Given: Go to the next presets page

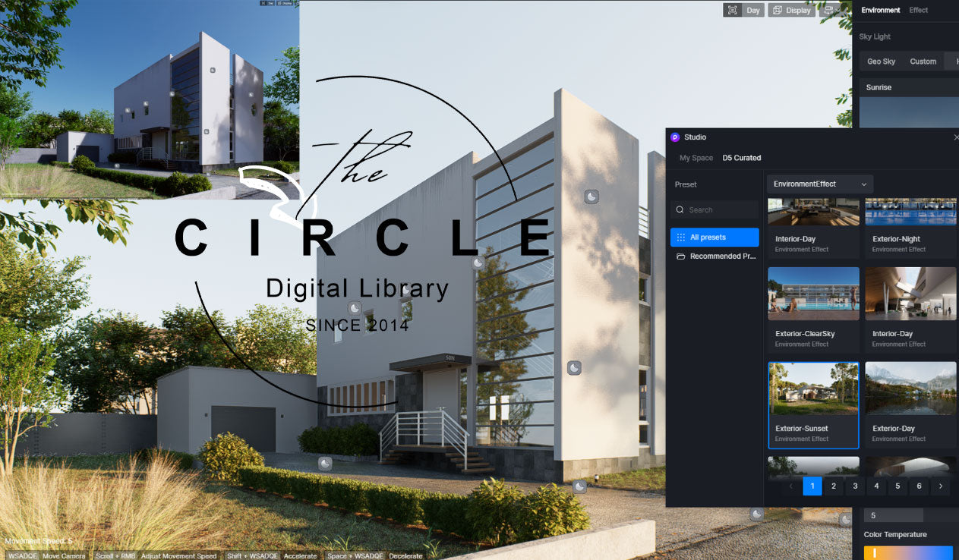Looking at the screenshot, I should coord(941,486).
